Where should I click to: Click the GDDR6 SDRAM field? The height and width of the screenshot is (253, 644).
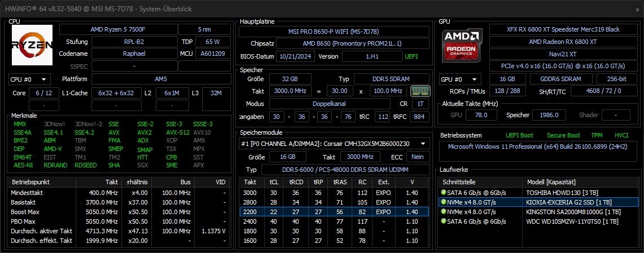coord(561,79)
